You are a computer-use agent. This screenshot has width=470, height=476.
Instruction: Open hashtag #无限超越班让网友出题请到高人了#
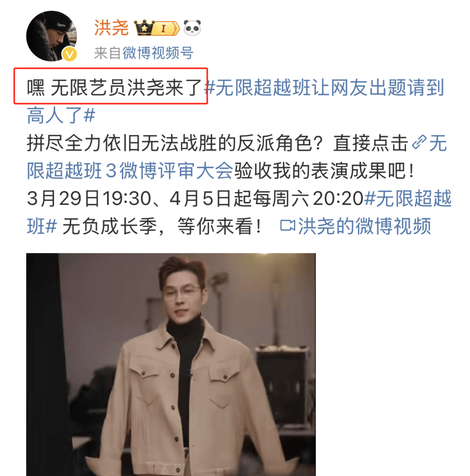click(x=324, y=88)
